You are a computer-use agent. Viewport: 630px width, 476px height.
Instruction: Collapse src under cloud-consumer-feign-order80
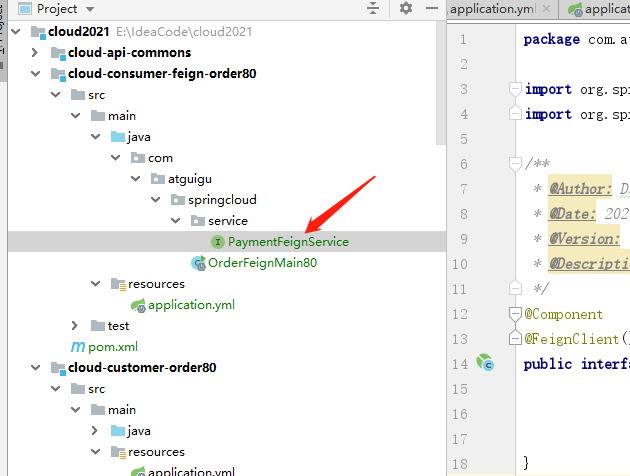tap(56, 95)
